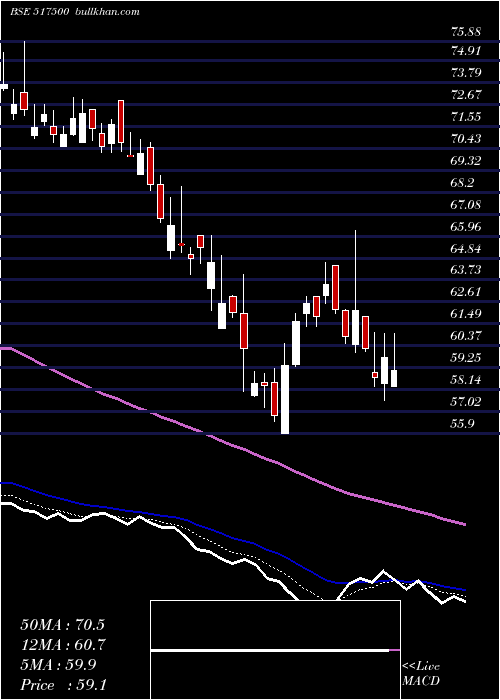
Task: Click the 69.32 price axis label
Action: point(466,160)
